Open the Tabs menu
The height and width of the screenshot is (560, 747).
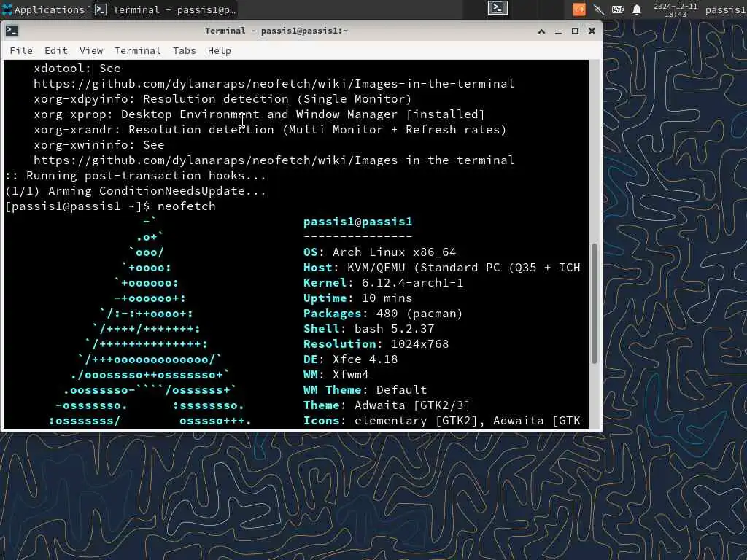click(x=184, y=50)
